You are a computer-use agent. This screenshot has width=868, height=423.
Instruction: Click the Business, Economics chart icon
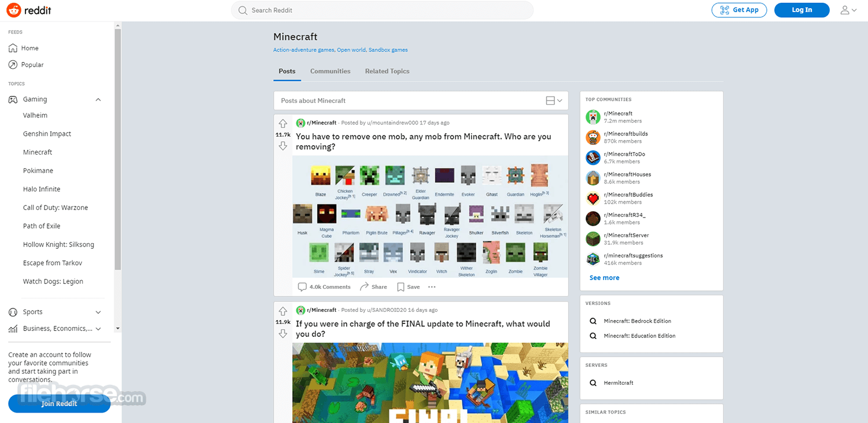point(13,329)
